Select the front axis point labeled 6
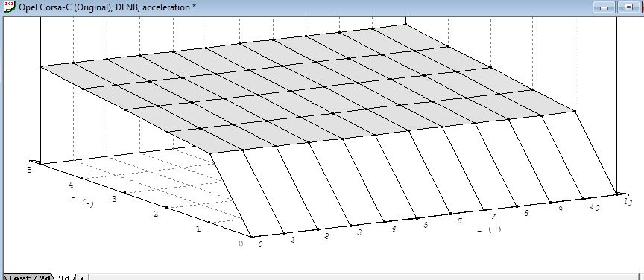The width and height of the screenshot is (644, 280). [450, 214]
